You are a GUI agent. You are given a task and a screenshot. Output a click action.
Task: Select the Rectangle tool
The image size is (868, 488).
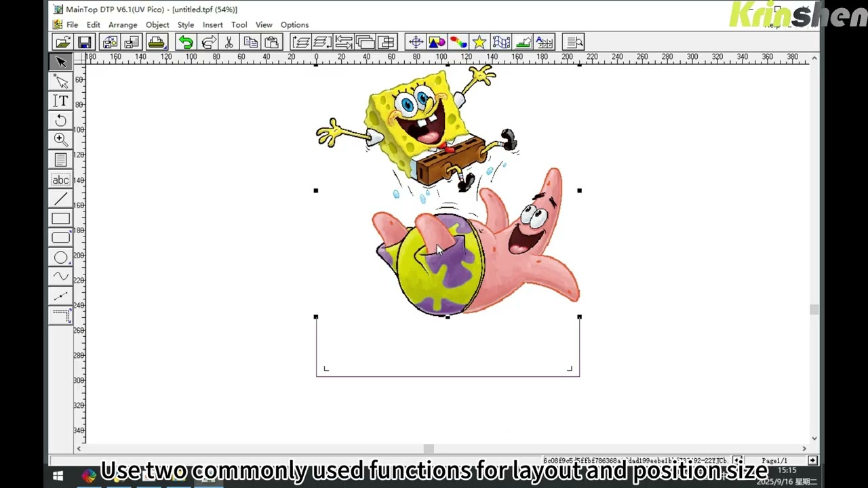pos(60,218)
